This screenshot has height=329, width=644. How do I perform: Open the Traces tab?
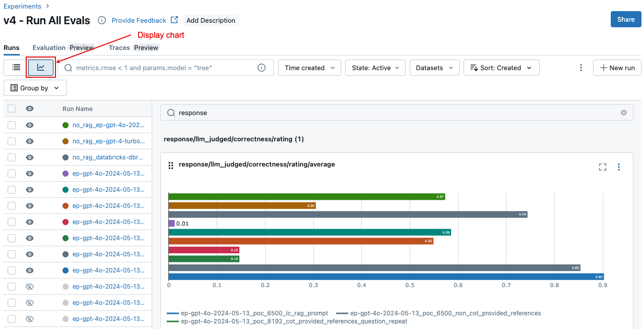tap(119, 47)
